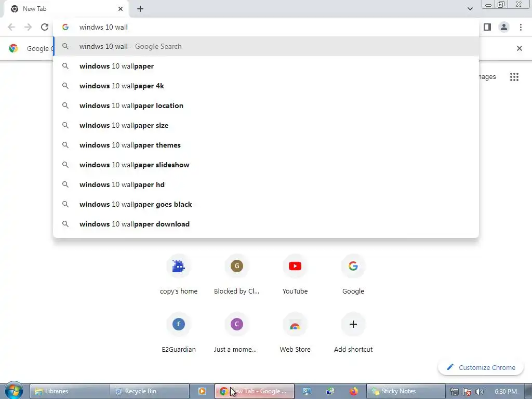
Task: Click the volume speaker tray icon
Action: coord(480,392)
